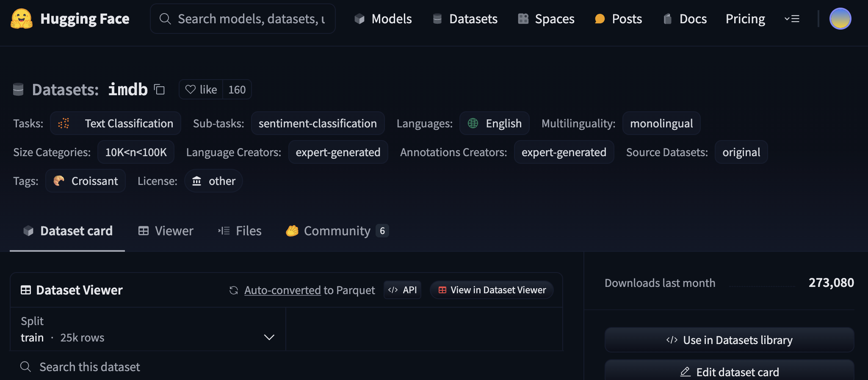Image resolution: width=868 pixels, height=380 pixels.
Task: Click View in Dataset Viewer button
Action: 492,290
